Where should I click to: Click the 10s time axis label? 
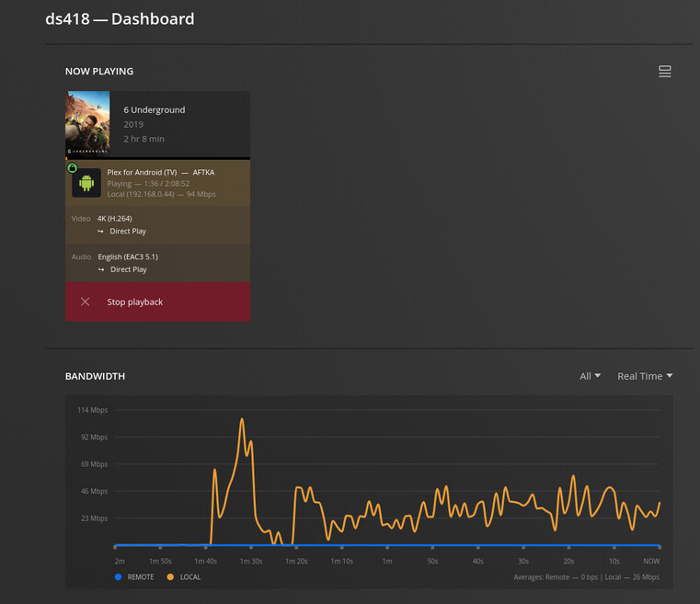[614, 561]
